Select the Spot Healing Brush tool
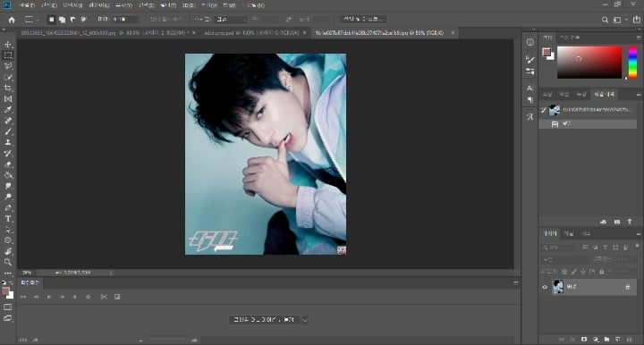 (x=8, y=121)
